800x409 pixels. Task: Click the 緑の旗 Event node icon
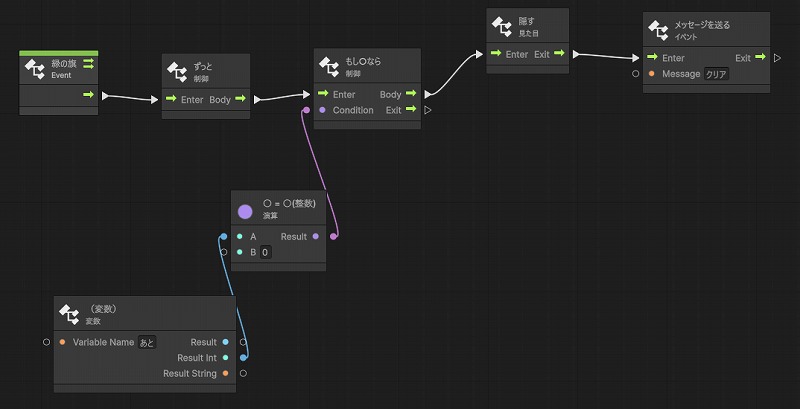tap(35, 69)
